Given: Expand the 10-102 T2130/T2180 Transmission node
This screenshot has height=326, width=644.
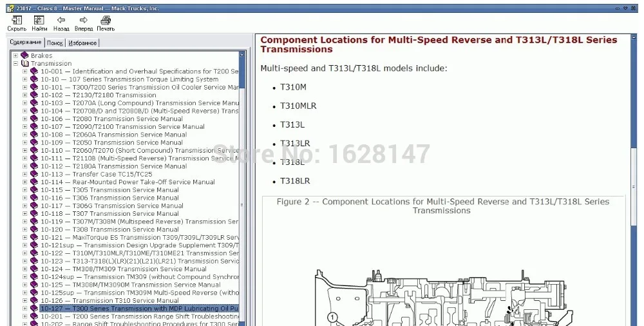Looking at the screenshot, I should click(x=24, y=95).
